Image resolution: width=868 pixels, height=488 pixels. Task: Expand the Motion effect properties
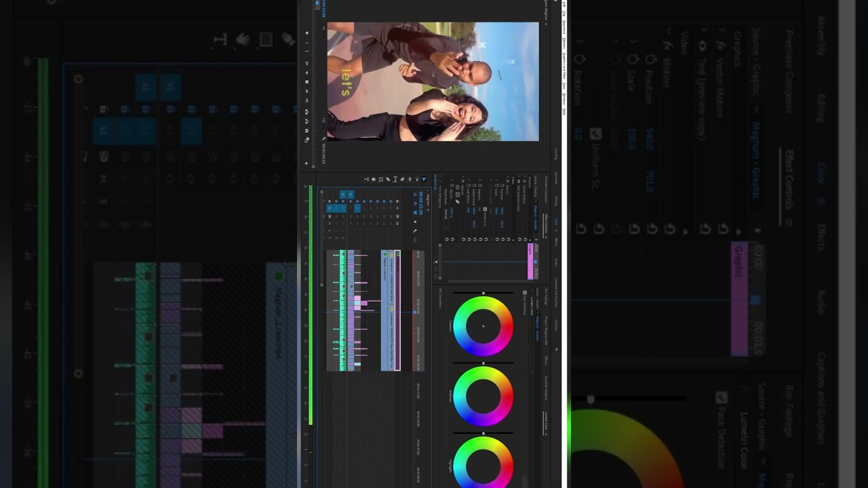point(508,177)
